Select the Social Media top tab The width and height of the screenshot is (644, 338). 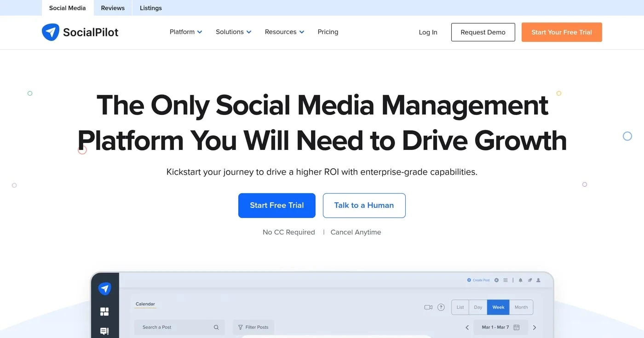pyautogui.click(x=68, y=8)
